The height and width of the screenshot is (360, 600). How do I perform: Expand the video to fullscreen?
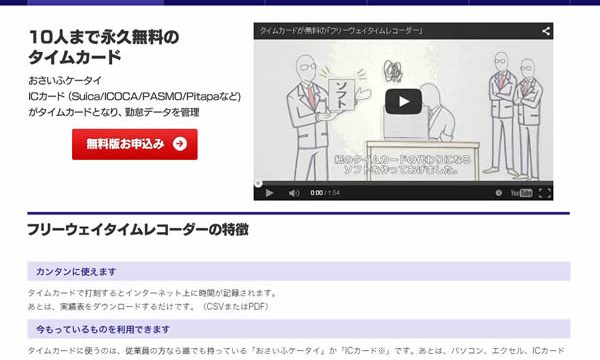545,193
